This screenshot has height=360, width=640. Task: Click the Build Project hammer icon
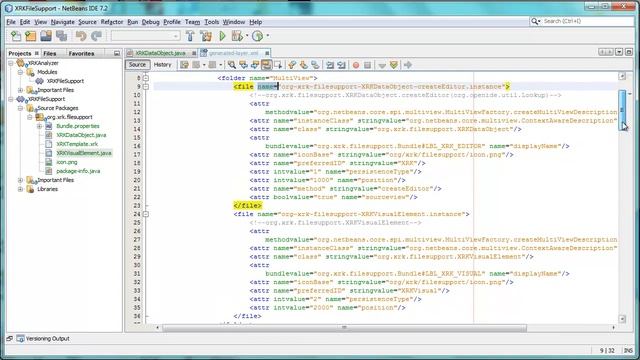coord(190,36)
